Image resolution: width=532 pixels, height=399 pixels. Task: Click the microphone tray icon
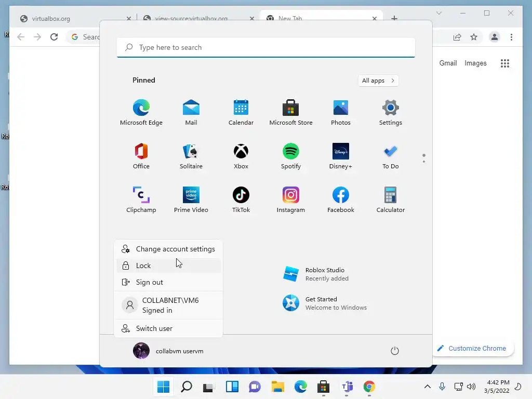tap(442, 387)
